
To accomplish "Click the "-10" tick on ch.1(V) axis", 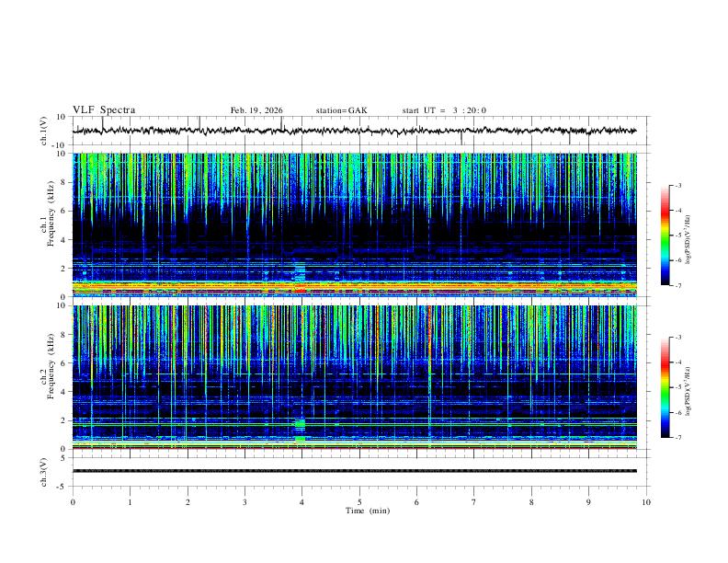I will point(60,145).
